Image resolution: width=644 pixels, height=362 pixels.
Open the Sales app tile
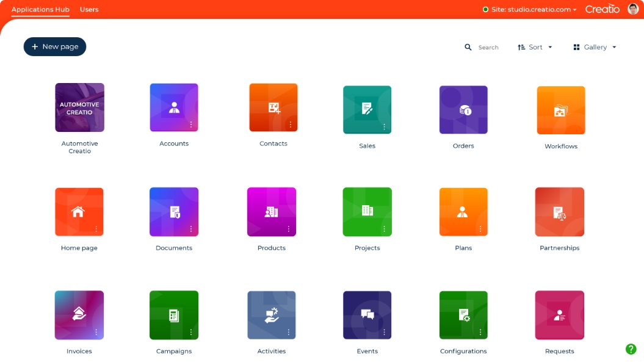click(367, 110)
